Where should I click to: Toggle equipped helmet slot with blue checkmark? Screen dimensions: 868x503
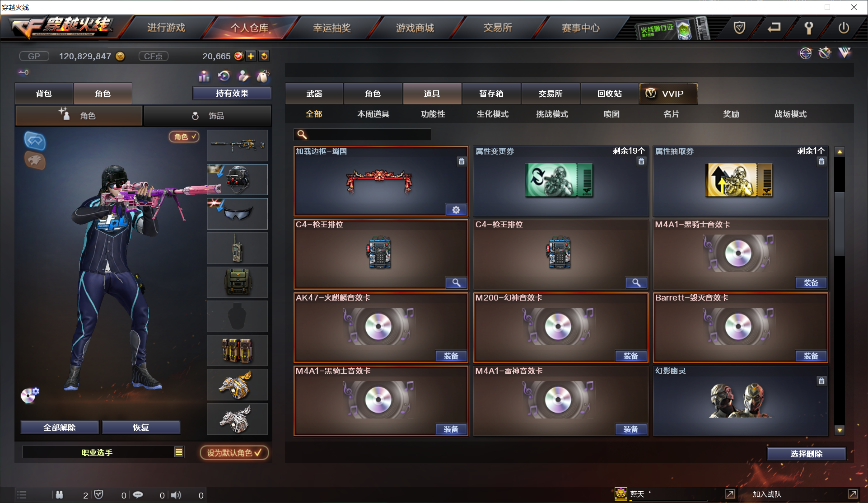tap(237, 179)
